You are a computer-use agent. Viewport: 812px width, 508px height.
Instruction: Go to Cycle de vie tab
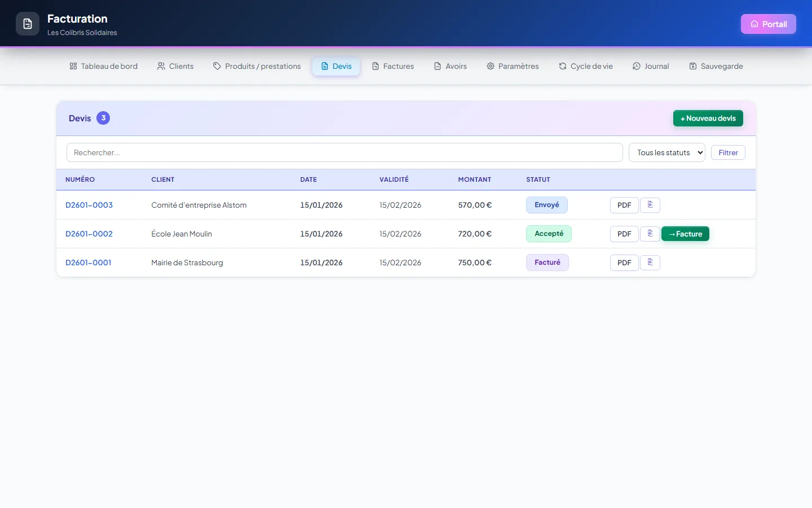(586, 66)
